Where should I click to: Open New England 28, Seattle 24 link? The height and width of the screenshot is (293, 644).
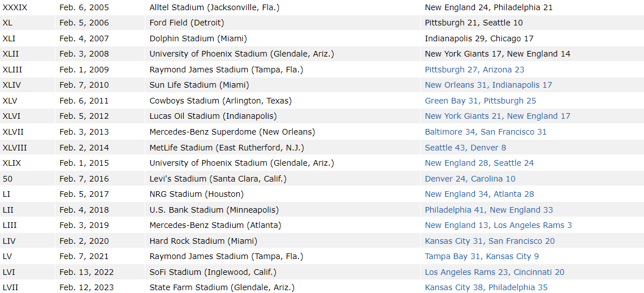tap(479, 163)
